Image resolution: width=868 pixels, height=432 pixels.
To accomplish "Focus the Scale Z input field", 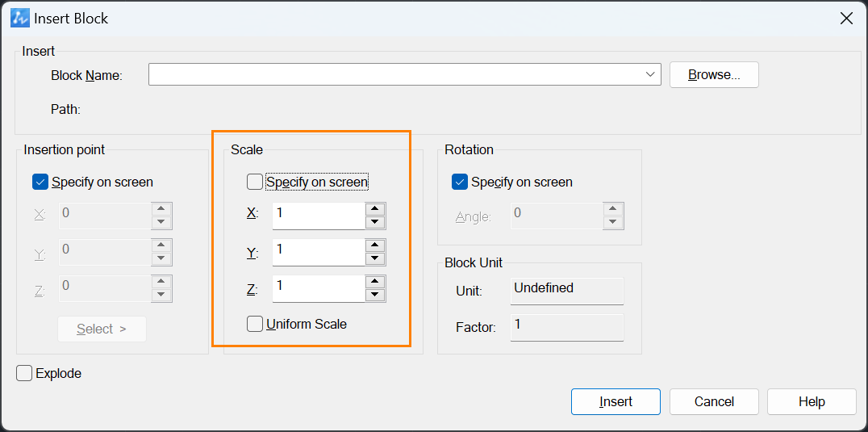I will point(319,288).
